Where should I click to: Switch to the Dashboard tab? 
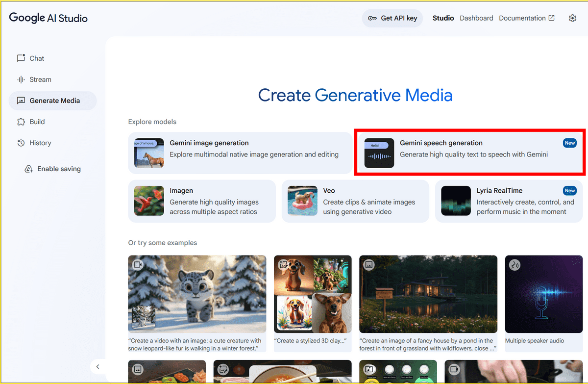[476, 18]
